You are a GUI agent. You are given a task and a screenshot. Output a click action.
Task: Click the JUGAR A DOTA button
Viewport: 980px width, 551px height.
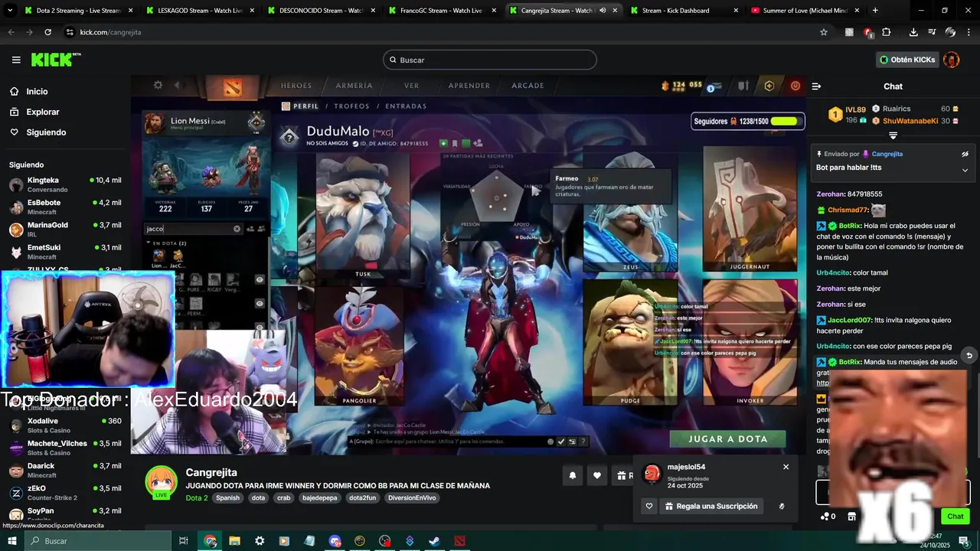coord(728,439)
